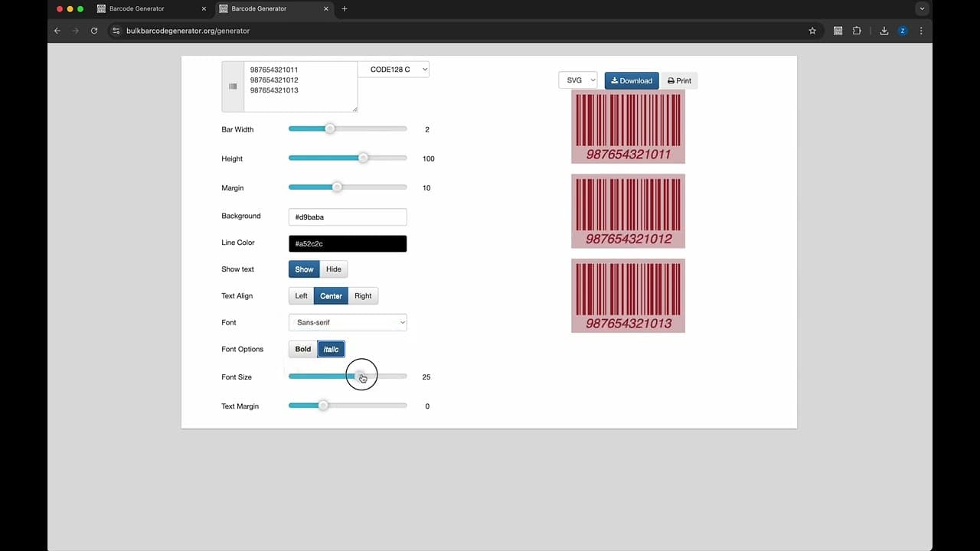This screenshot has height=551, width=980.
Task: Click the barcode icon beside the text area
Action: [233, 86]
